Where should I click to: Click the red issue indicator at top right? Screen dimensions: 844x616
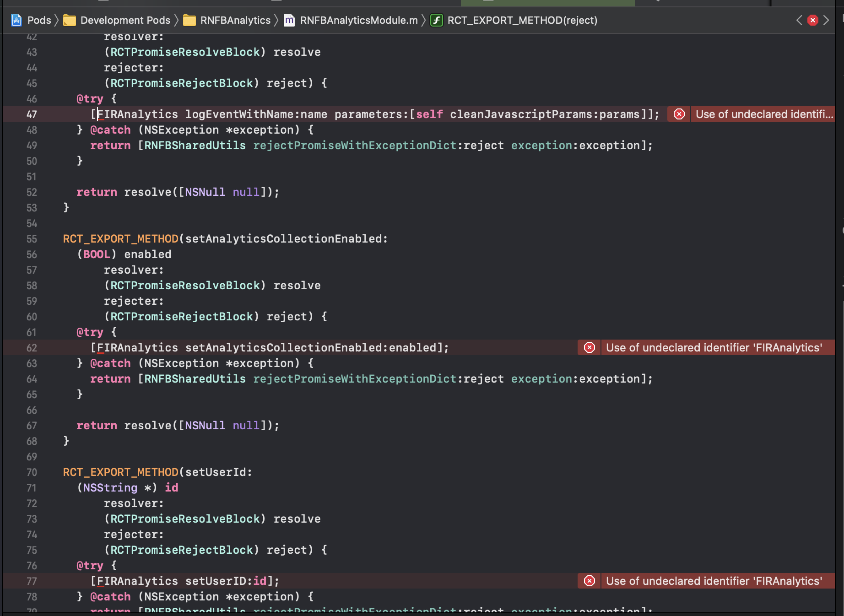(x=812, y=20)
